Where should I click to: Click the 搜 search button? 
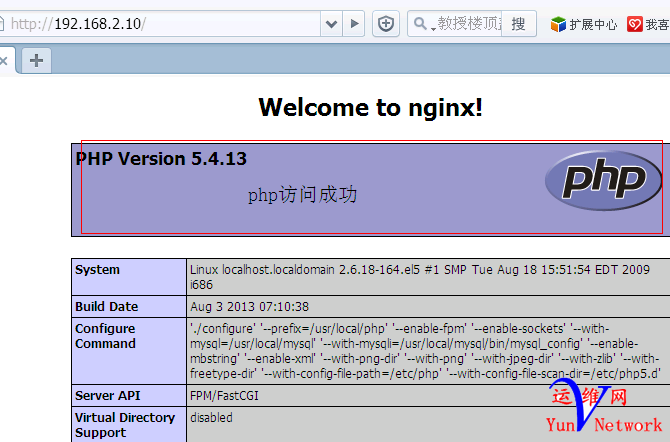(x=518, y=24)
